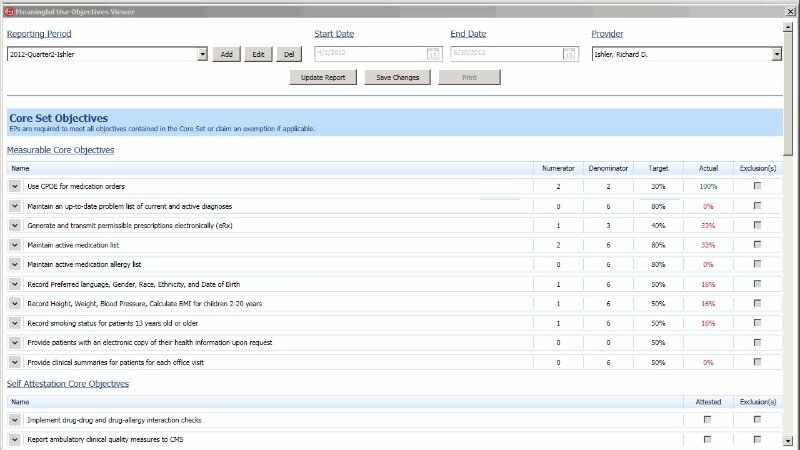Click the Update Report button
This screenshot has height=450, width=800.
(x=323, y=77)
